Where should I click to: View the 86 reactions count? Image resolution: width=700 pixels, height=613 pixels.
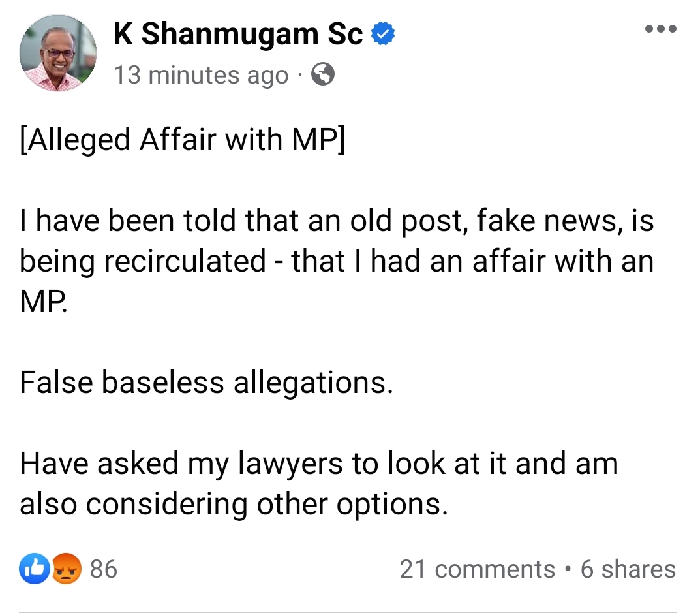click(103, 569)
